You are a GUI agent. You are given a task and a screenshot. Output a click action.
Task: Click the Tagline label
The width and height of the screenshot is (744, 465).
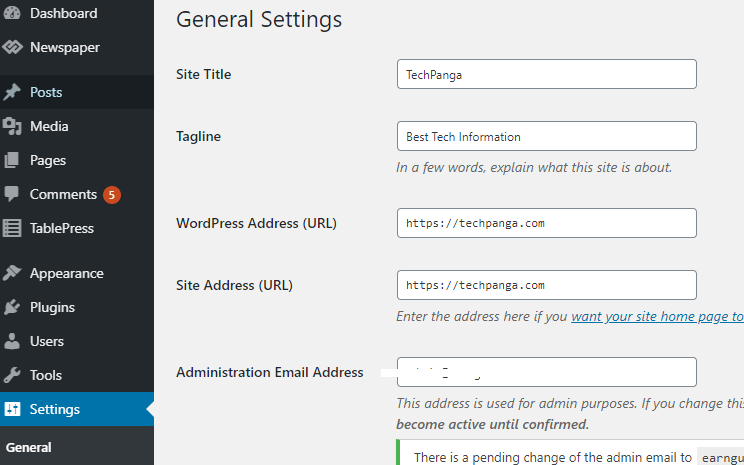pos(198,137)
